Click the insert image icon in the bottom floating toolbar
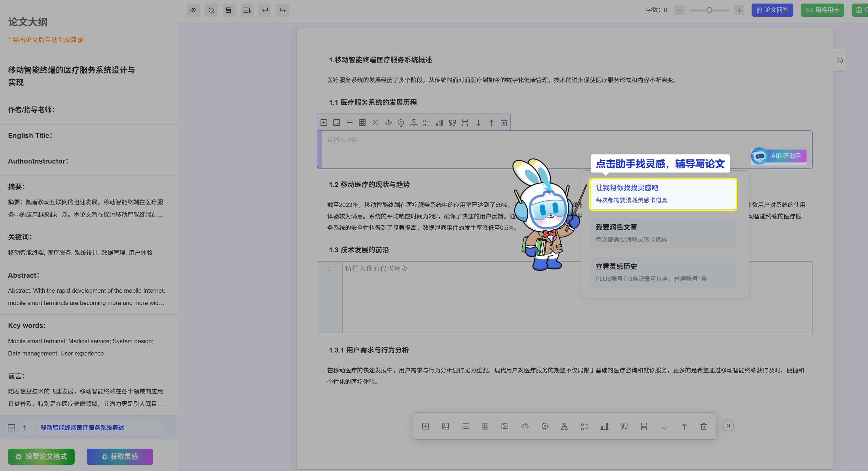The image size is (868, 471). click(445, 426)
